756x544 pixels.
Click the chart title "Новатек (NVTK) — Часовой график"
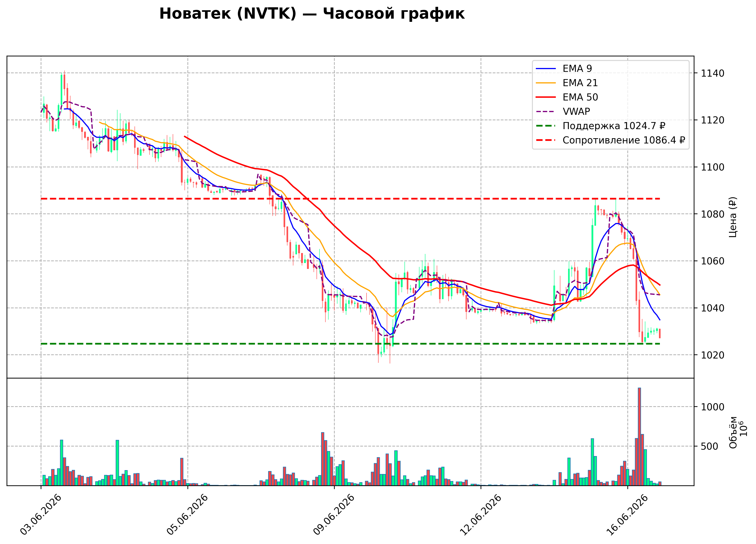[312, 14]
